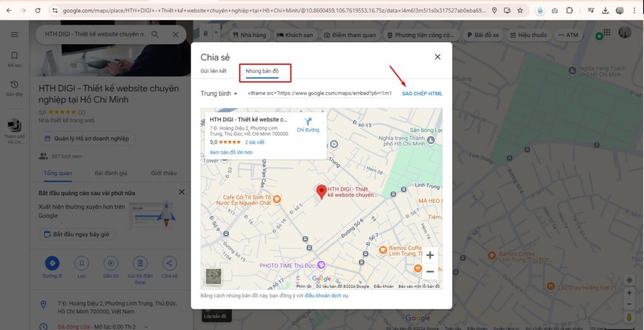Switch to Gửi liên kết tab
The image size is (644, 330).
[213, 71]
